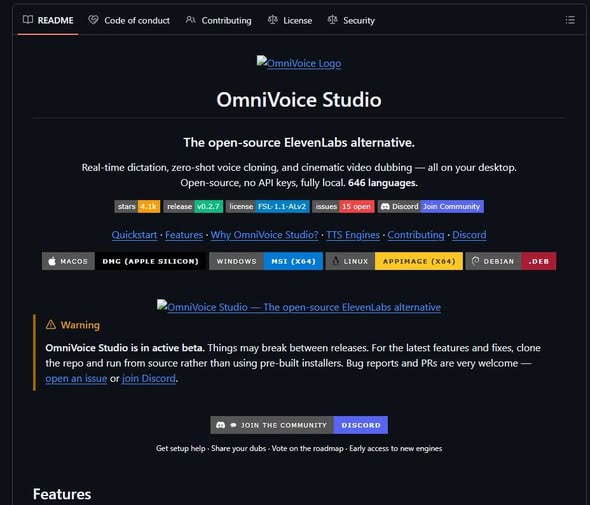590x505 pixels.
Task: Open the Contributing tab
Action: click(219, 20)
